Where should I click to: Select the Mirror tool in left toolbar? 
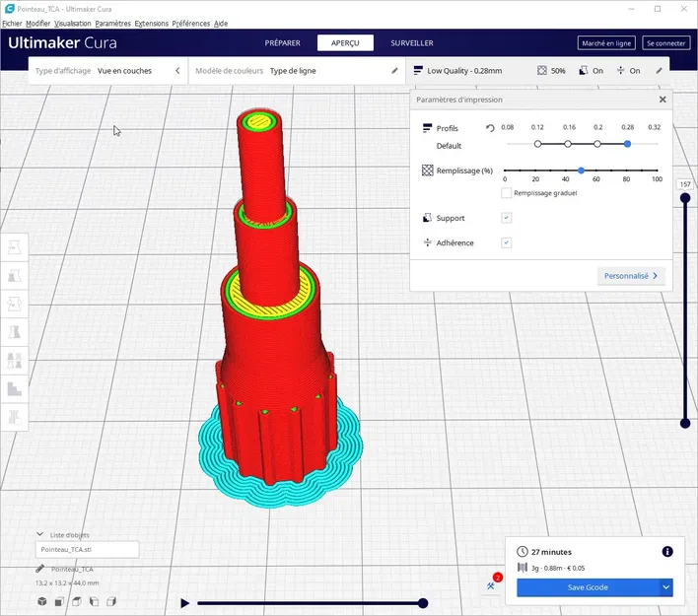click(14, 332)
